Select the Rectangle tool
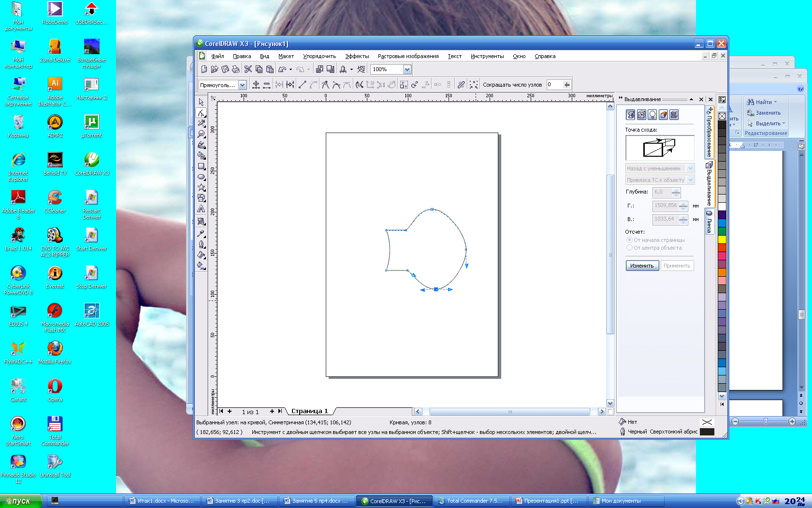The width and height of the screenshot is (812, 508). 202,166
